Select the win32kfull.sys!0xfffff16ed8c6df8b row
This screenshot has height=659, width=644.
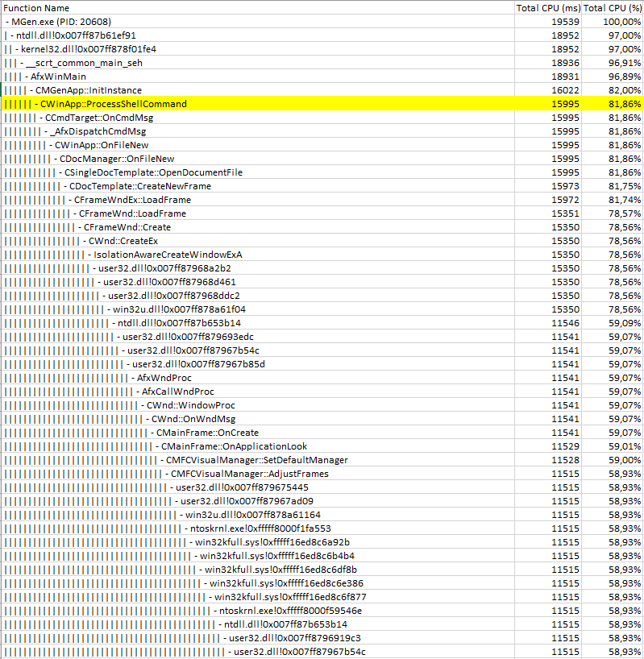(x=322, y=570)
